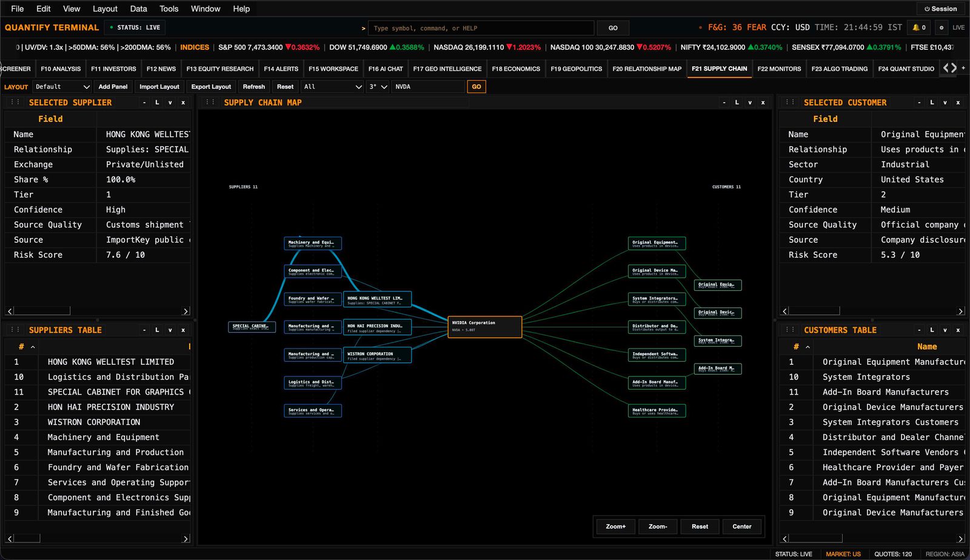
Task: Minimize the Suppliers Table panel with '-'
Action: 144,330
